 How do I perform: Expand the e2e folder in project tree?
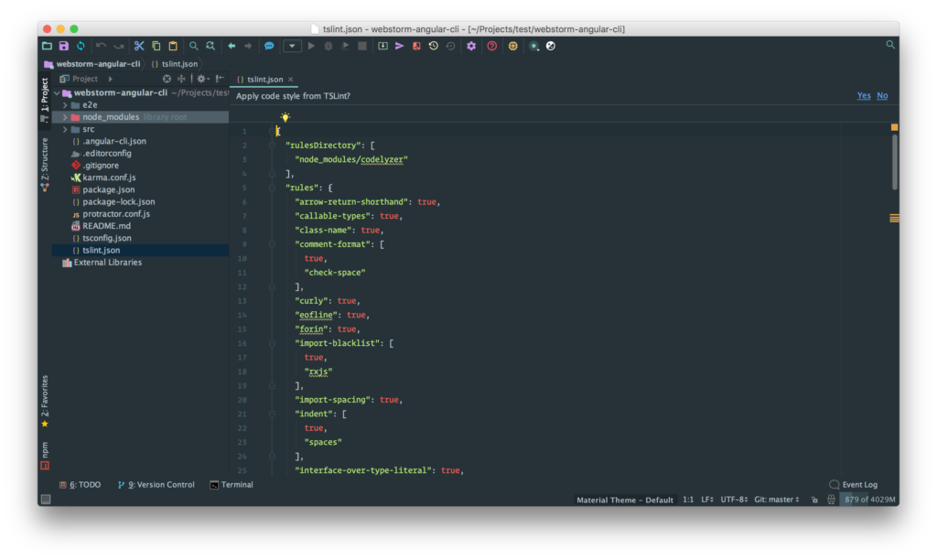tap(64, 105)
